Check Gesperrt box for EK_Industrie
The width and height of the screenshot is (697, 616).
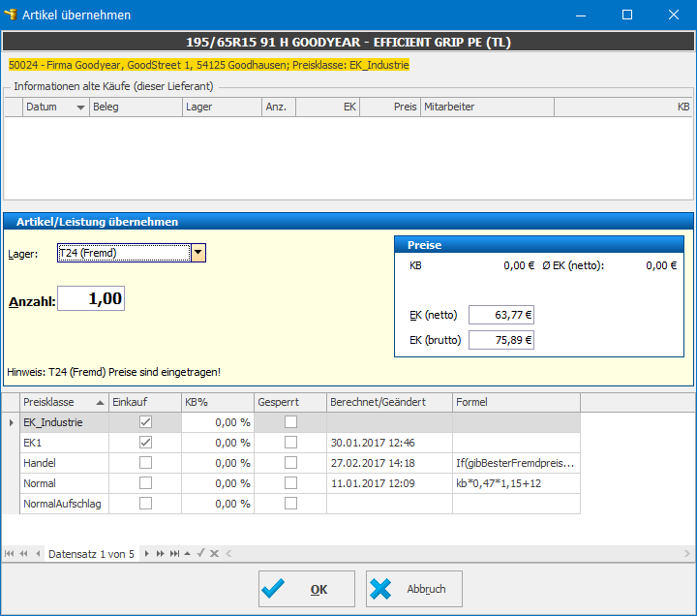coord(290,421)
